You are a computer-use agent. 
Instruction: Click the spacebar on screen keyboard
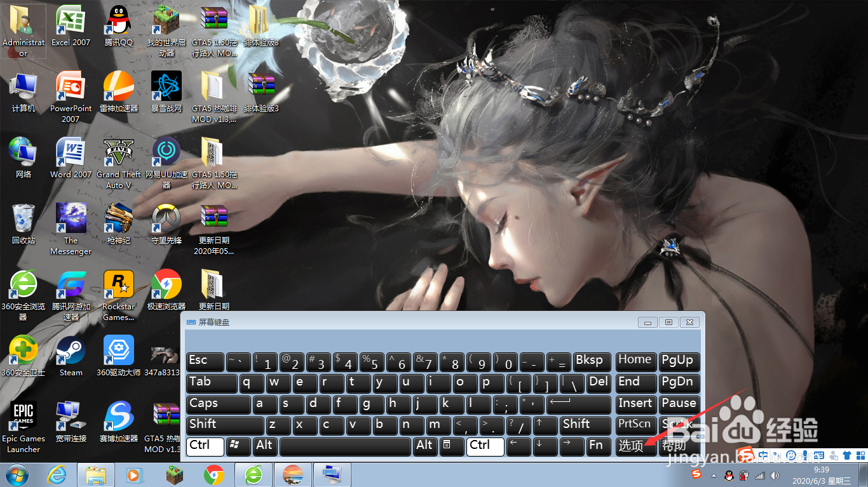click(345, 446)
